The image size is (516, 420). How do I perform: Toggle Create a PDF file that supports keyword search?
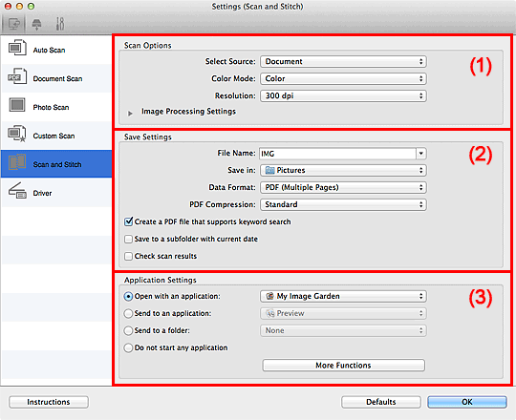(129, 221)
